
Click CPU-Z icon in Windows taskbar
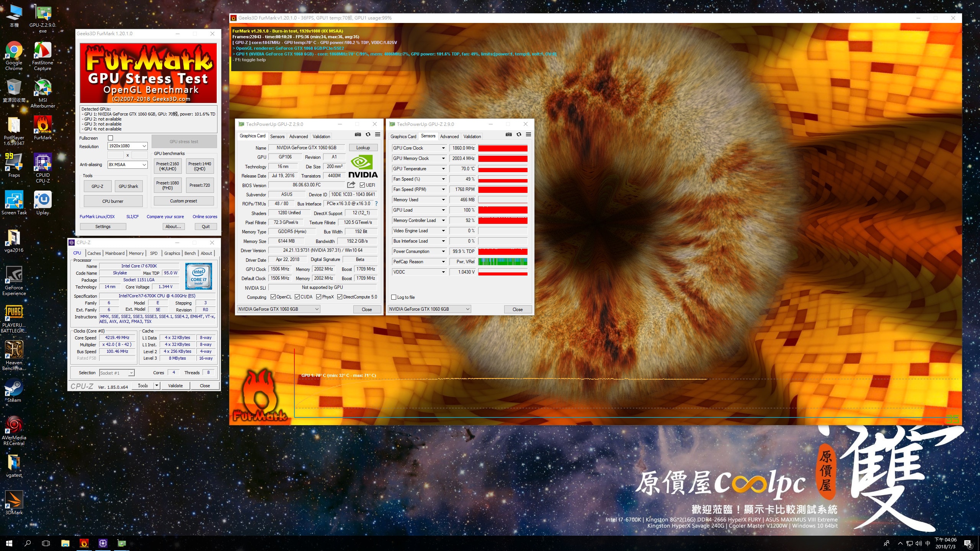tap(103, 543)
